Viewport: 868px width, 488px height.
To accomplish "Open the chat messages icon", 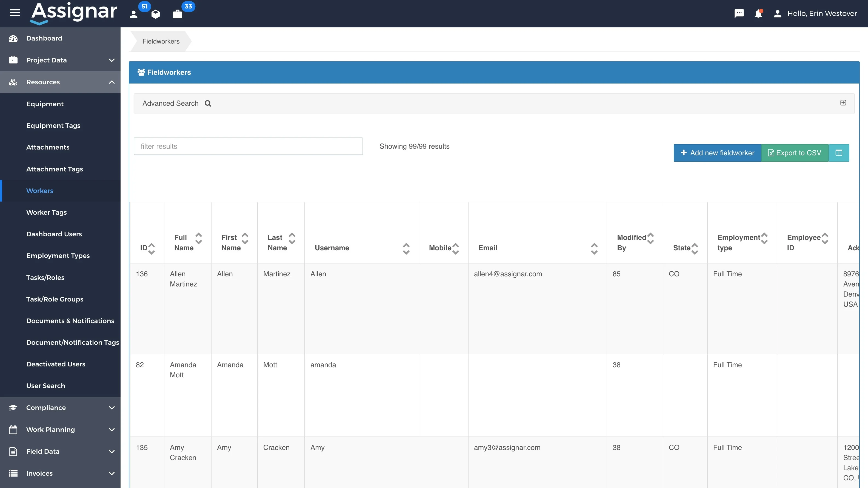I will click(739, 13).
